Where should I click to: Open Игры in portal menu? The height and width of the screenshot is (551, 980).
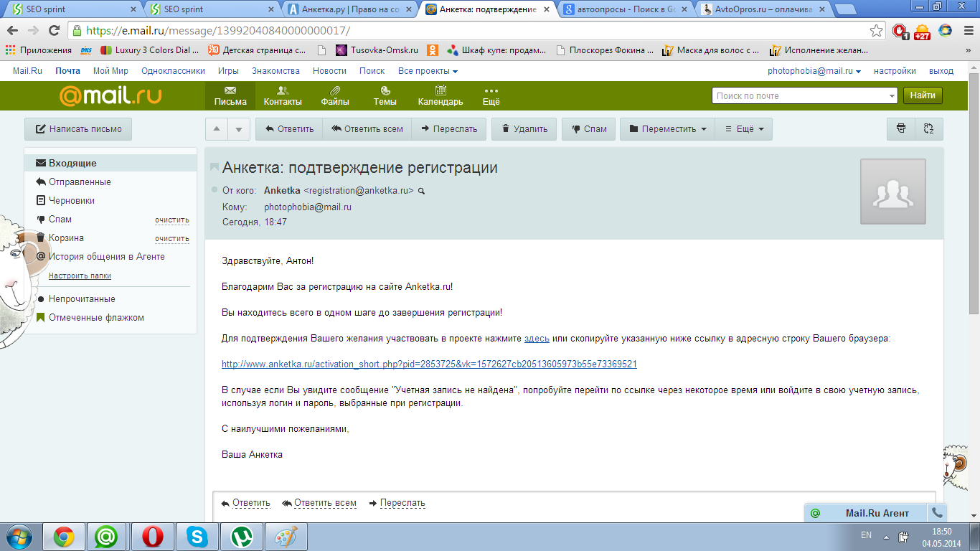click(228, 71)
